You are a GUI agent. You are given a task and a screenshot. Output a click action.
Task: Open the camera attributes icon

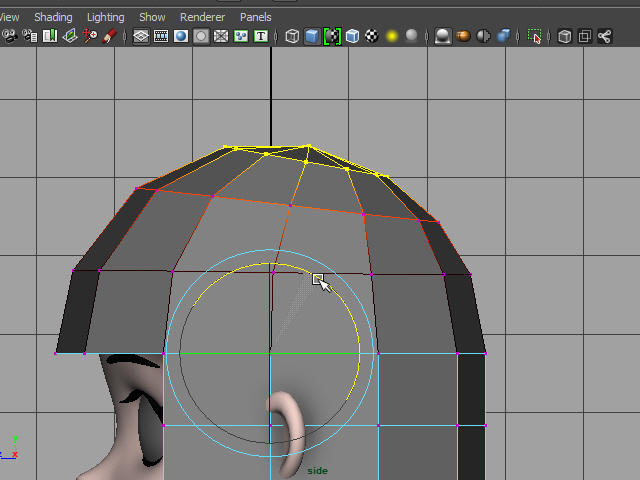click(x=30, y=36)
